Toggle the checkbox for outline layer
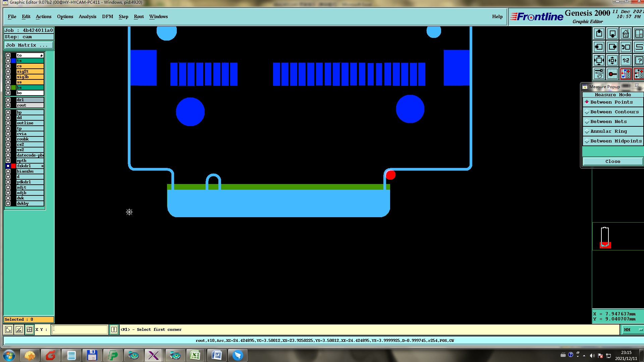Screen dimensions: 644x362 [x=8, y=123]
